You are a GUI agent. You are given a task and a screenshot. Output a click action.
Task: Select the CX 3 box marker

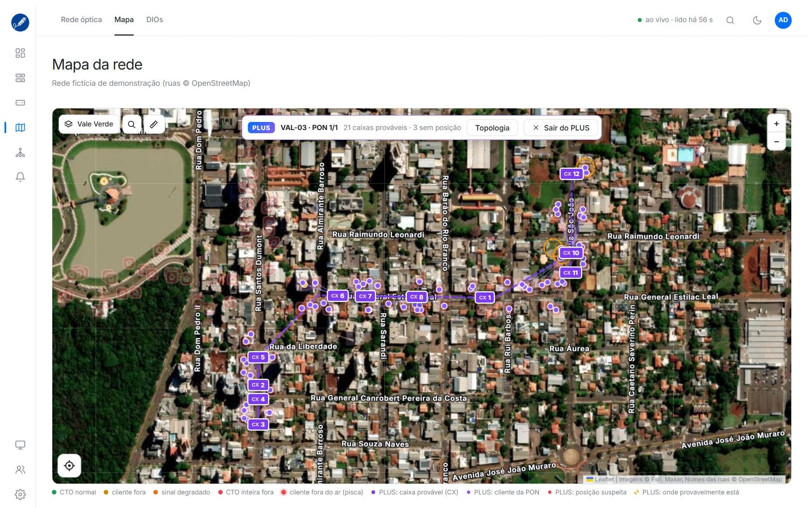pos(258,424)
